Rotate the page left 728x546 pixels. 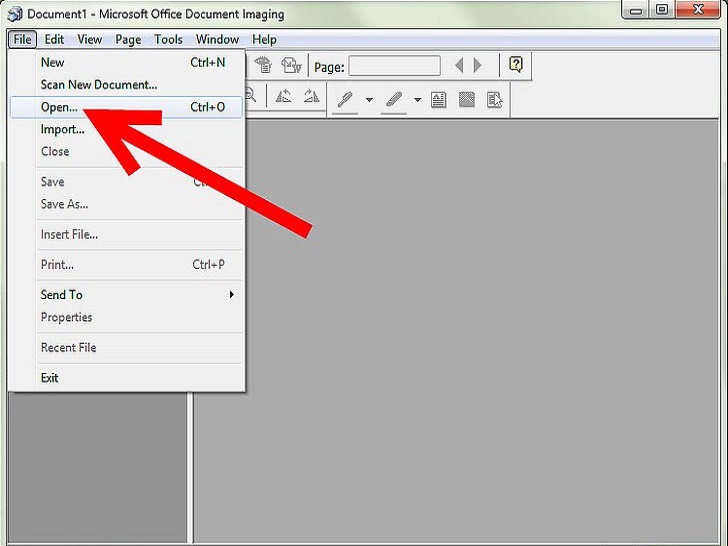pos(283,97)
